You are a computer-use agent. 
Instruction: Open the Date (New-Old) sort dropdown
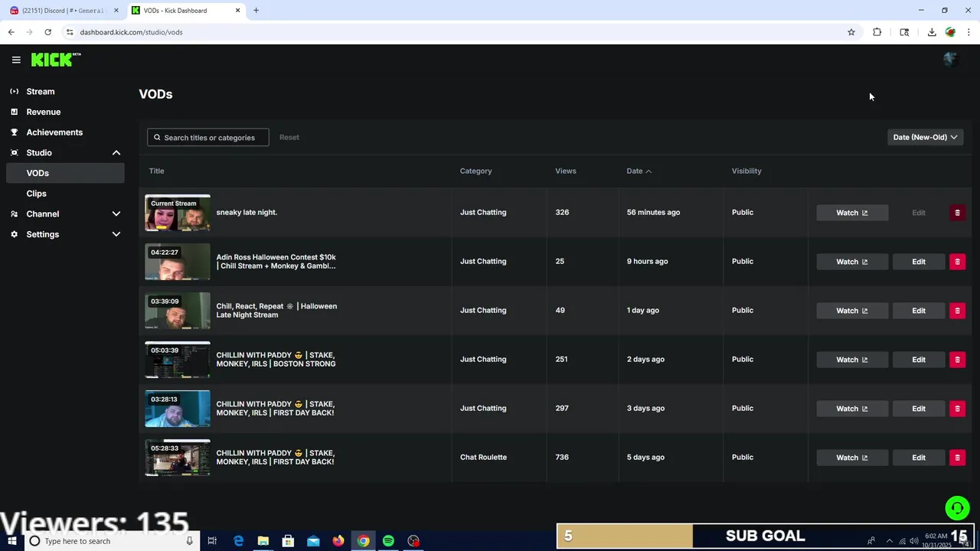coord(925,137)
